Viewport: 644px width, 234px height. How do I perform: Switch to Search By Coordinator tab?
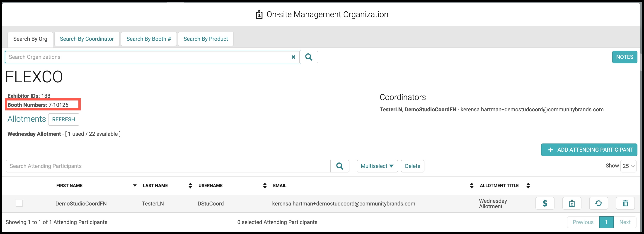click(87, 39)
